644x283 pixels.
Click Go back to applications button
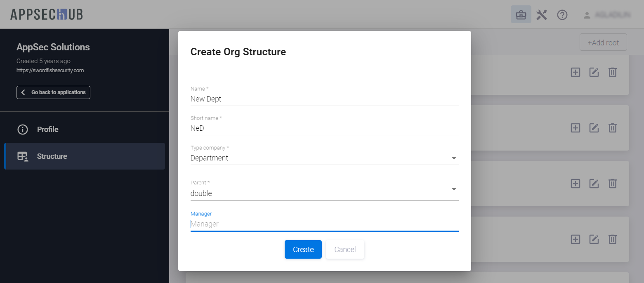click(x=53, y=92)
